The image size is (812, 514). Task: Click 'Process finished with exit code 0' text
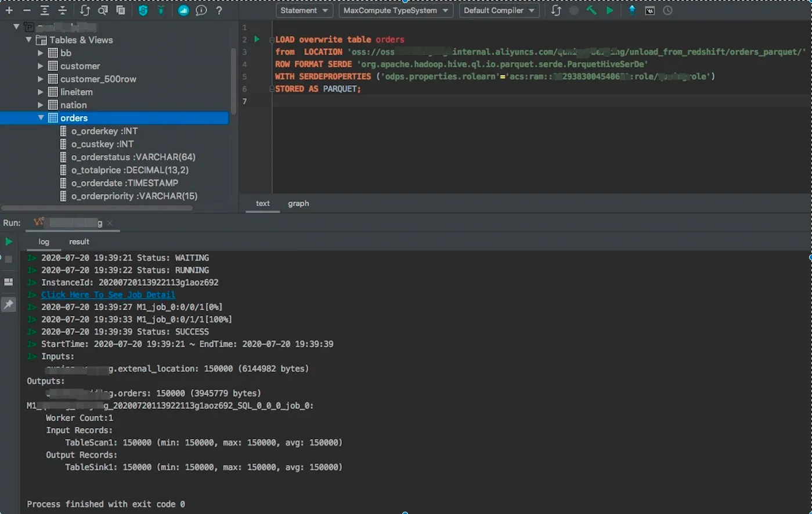[106, 504]
